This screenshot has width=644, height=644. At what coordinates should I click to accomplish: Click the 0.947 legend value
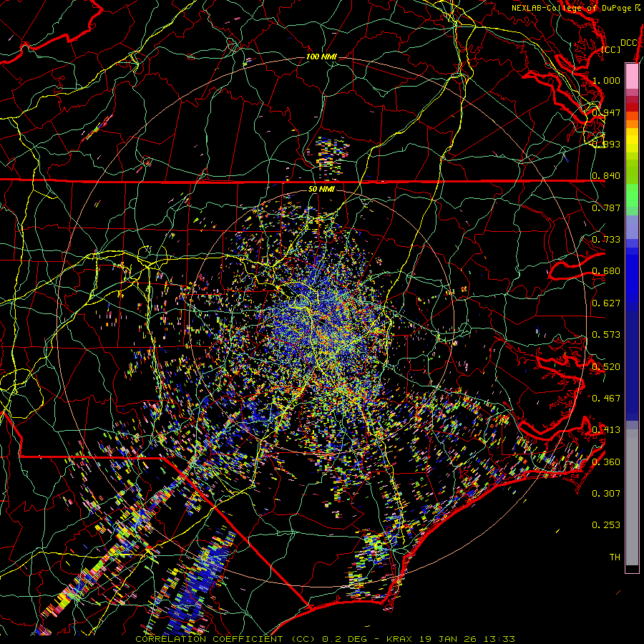pos(606,112)
